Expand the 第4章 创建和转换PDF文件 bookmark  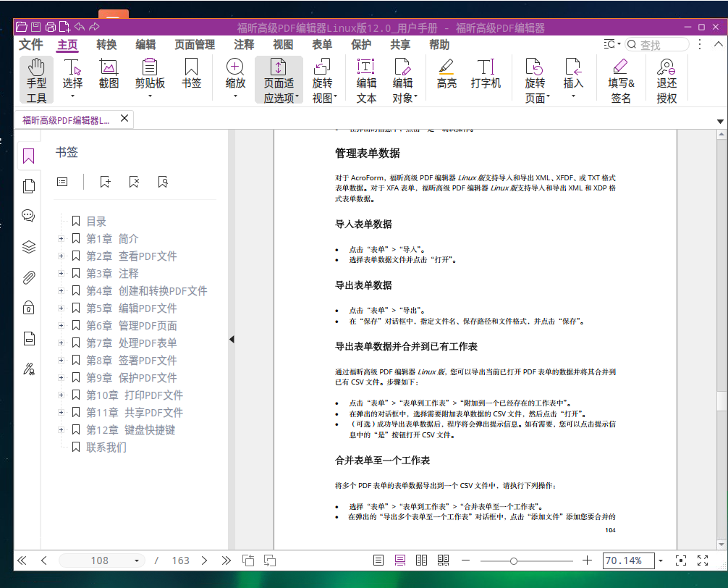[x=61, y=291]
